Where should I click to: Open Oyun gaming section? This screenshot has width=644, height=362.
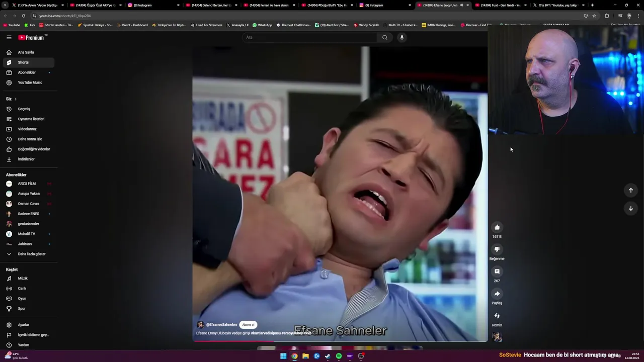coord(28,298)
